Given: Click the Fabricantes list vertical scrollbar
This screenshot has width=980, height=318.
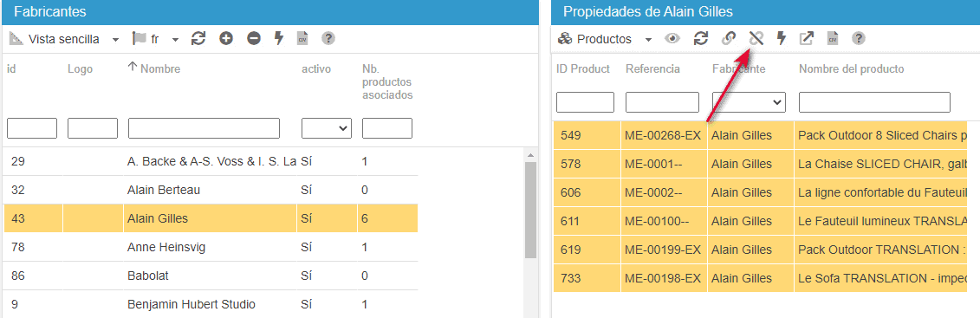Looking at the screenshot, I should tap(530, 210).
